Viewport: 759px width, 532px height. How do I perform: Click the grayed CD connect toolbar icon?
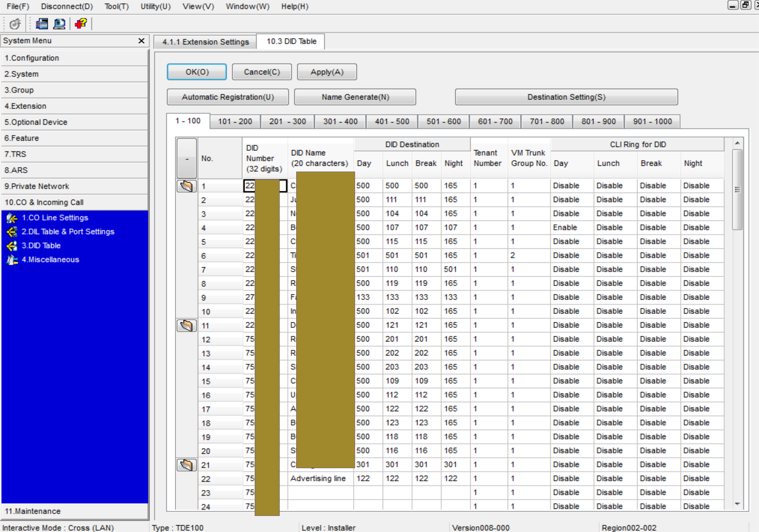point(15,24)
